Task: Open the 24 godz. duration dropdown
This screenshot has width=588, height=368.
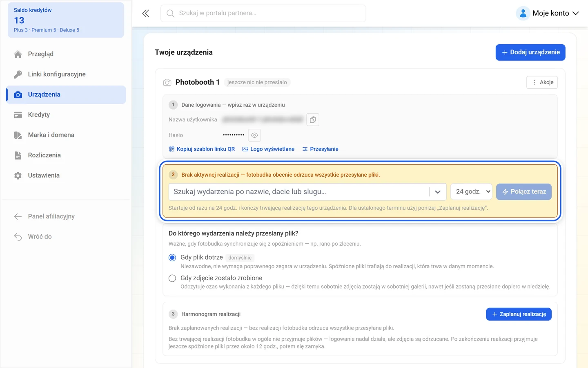Action: click(x=472, y=192)
